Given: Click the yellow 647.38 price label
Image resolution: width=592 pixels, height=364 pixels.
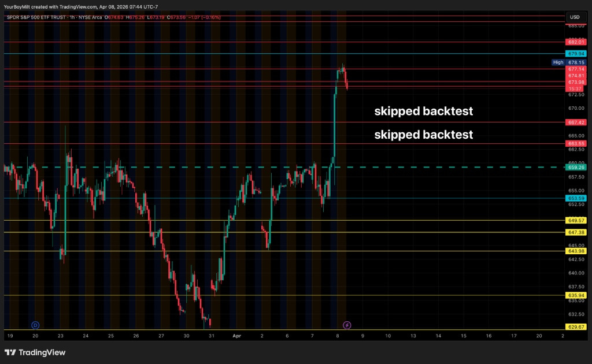Looking at the screenshot, I should [576, 232].
